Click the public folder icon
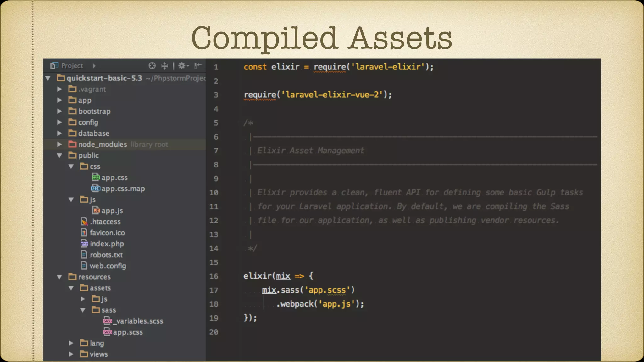This screenshot has width=644, height=362. 73,155
